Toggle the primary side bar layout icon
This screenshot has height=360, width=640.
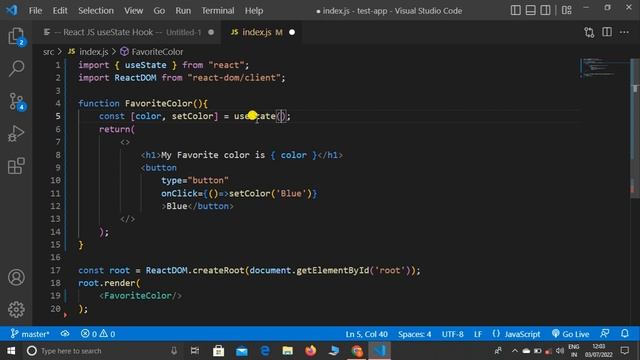516,10
